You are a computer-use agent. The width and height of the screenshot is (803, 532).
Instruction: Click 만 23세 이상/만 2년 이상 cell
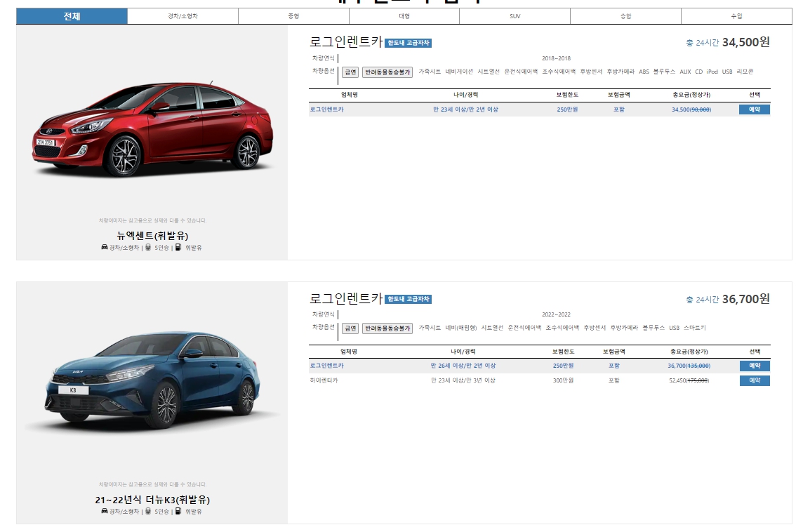pyautogui.click(x=465, y=109)
